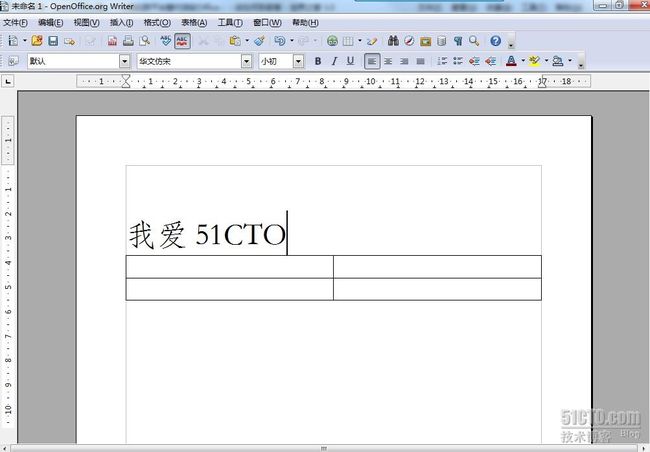The width and height of the screenshot is (650, 452).
Task: Open Highlighting color dropdown arrow
Action: [546, 61]
